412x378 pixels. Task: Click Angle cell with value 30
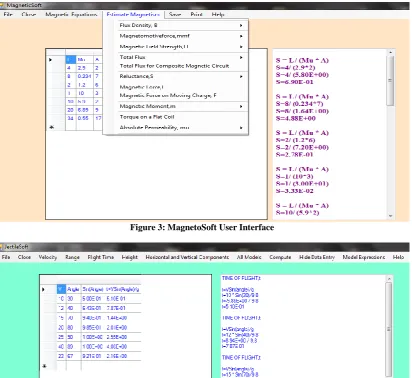(x=73, y=299)
